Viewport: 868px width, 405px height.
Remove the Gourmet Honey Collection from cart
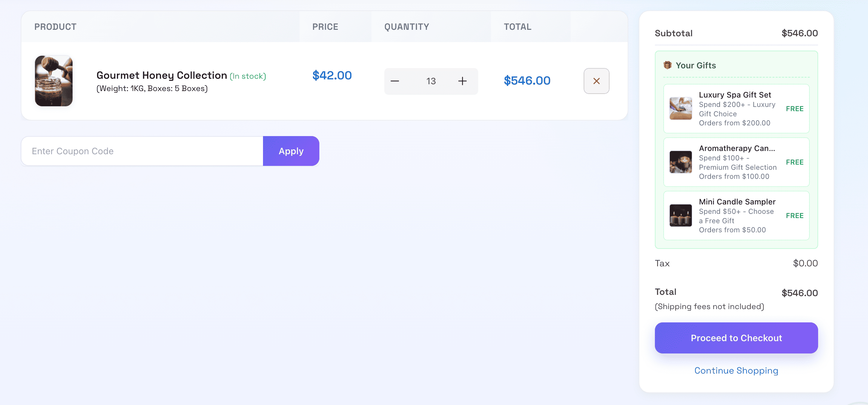point(596,81)
